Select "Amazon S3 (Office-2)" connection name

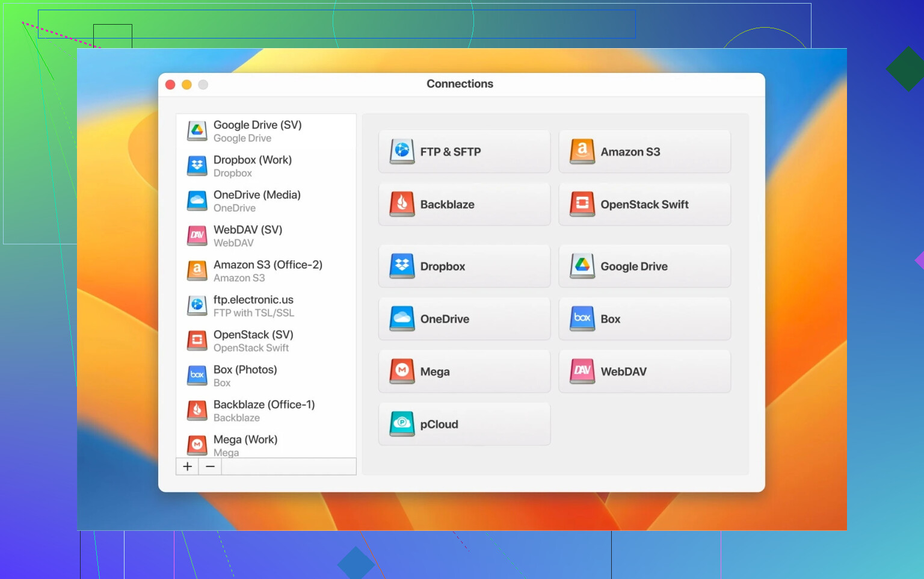tap(268, 264)
